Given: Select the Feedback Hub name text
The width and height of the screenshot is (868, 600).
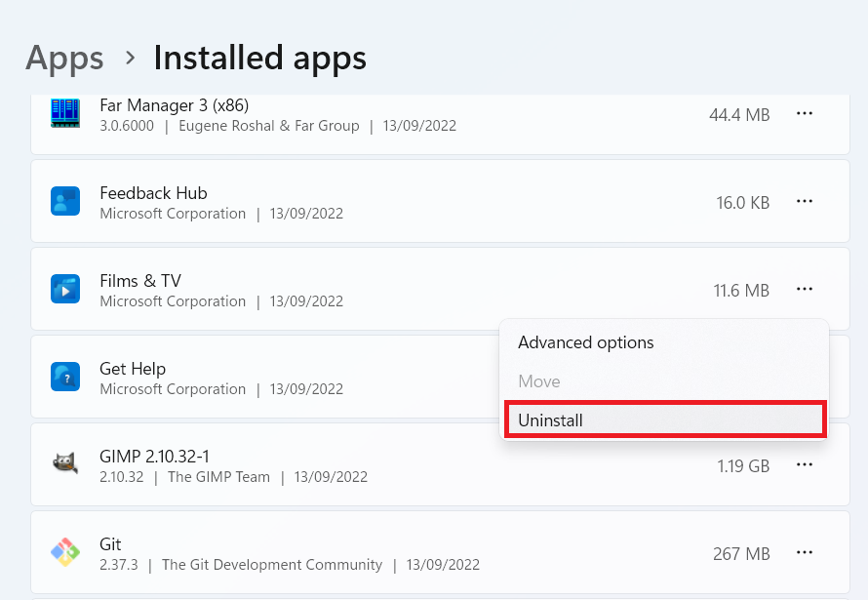Looking at the screenshot, I should pos(153,193).
